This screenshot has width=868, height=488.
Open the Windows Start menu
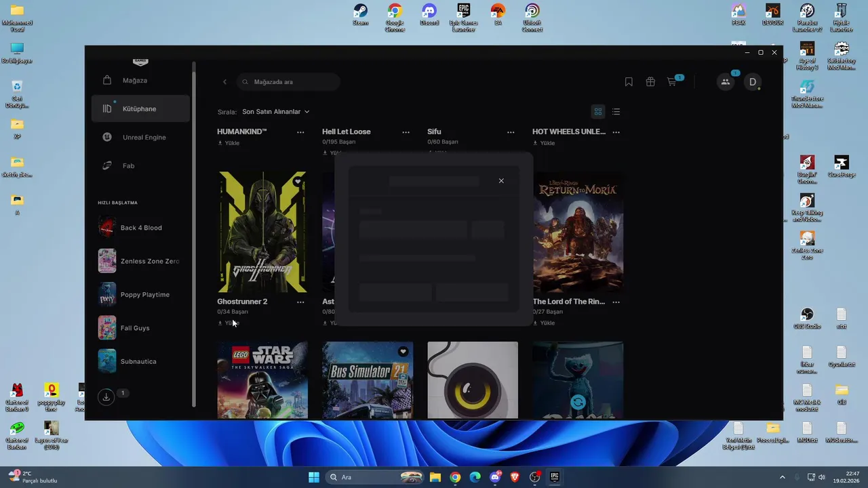pyautogui.click(x=314, y=477)
